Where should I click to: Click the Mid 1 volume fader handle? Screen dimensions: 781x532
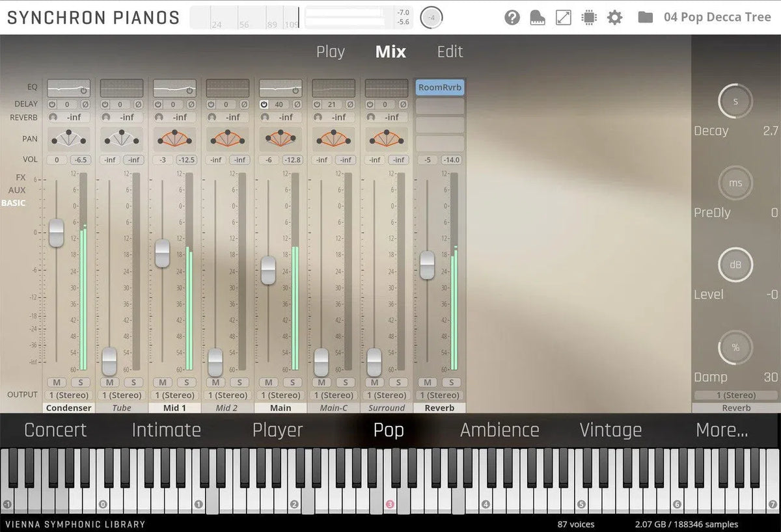point(162,252)
